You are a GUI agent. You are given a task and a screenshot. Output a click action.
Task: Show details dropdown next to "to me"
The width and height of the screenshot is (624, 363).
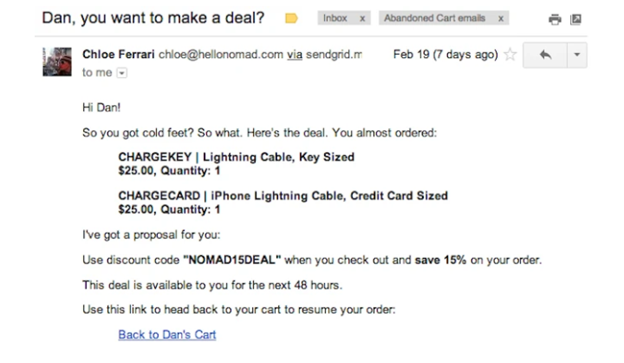pyautogui.click(x=122, y=73)
